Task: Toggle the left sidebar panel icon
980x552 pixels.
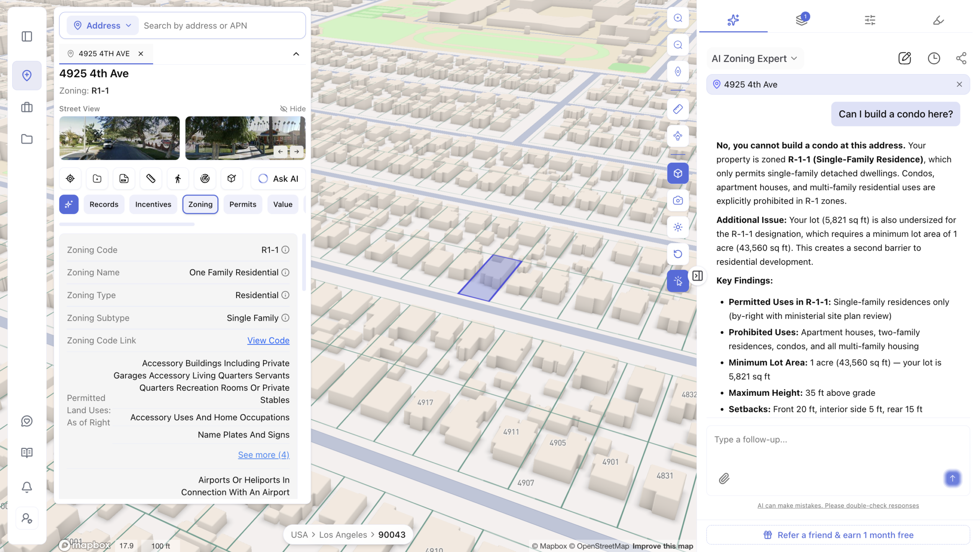Action: pyautogui.click(x=27, y=36)
